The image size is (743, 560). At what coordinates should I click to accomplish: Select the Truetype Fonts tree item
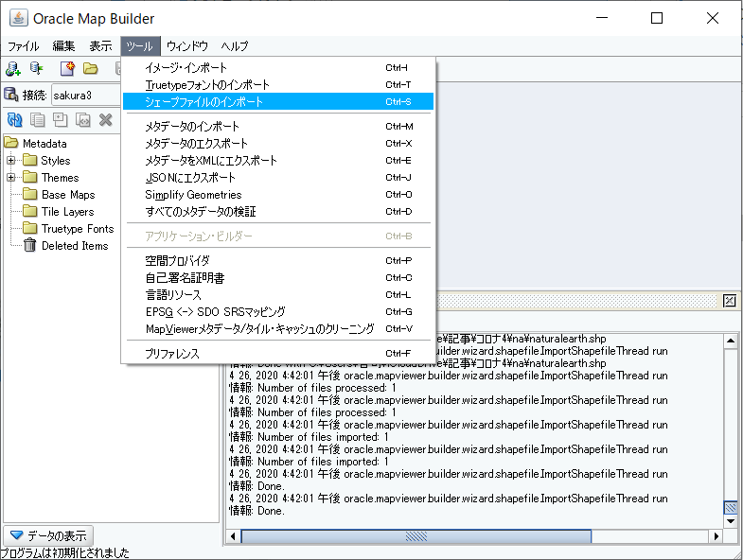[78, 229]
